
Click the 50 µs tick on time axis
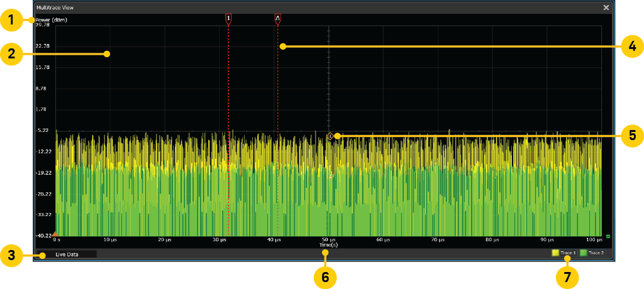click(328, 239)
